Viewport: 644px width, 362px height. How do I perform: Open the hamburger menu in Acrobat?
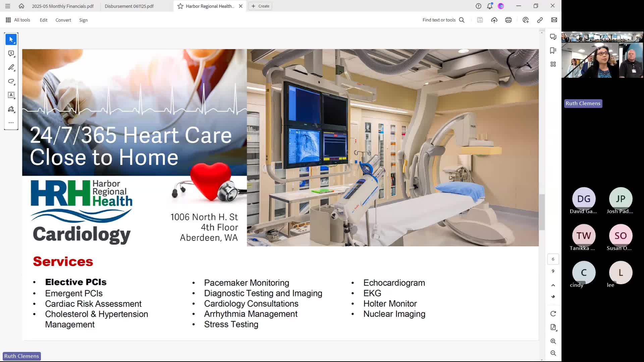(7, 6)
